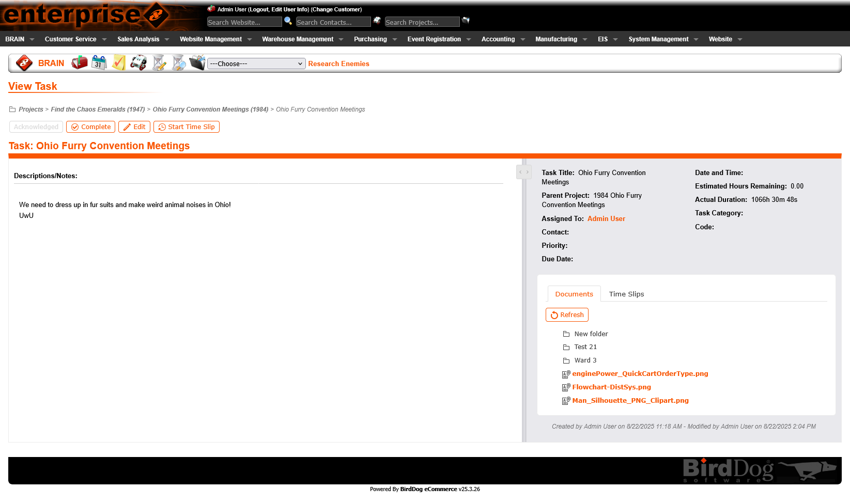Click Refresh in the Documents panel
This screenshot has height=504, width=850.
pos(567,314)
